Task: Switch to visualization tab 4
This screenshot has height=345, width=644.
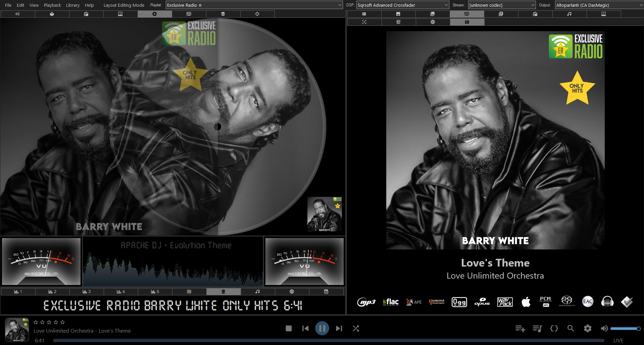Action: click(x=121, y=292)
